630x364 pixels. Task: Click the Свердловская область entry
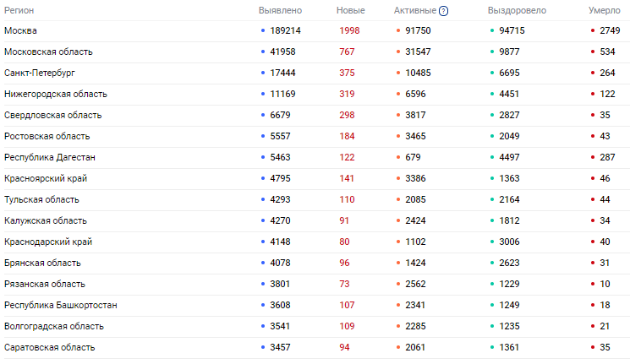(x=52, y=115)
